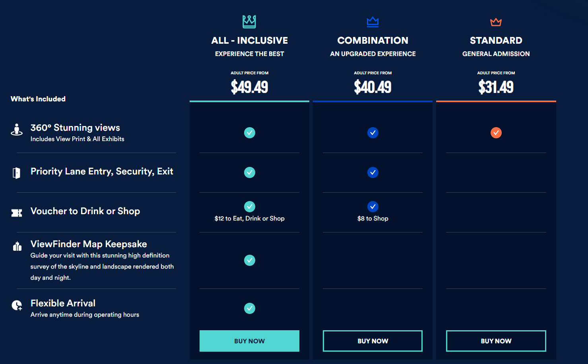
Task: Click the Combination voucher blue checkmark
Action: pos(373,207)
